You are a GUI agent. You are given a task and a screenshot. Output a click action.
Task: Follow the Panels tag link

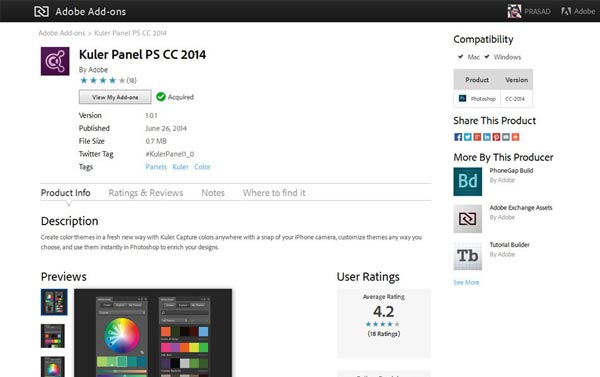click(156, 167)
